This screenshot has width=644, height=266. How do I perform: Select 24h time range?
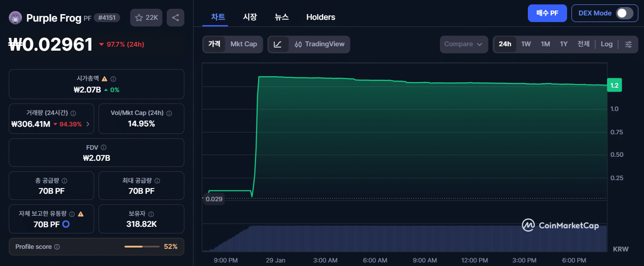tap(505, 44)
